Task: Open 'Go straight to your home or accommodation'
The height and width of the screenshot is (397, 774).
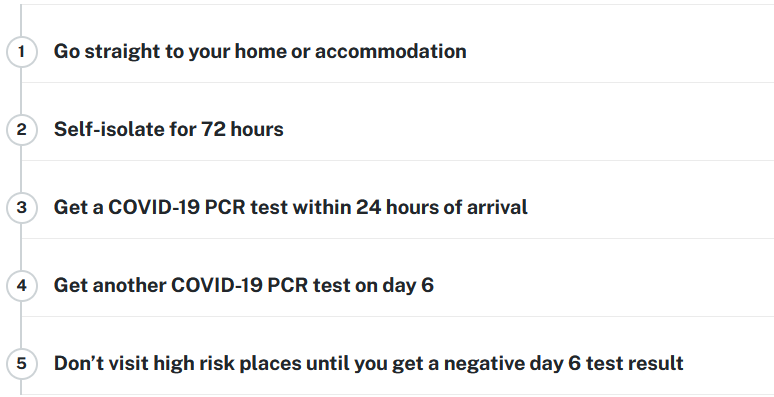Action: pyautogui.click(x=260, y=52)
